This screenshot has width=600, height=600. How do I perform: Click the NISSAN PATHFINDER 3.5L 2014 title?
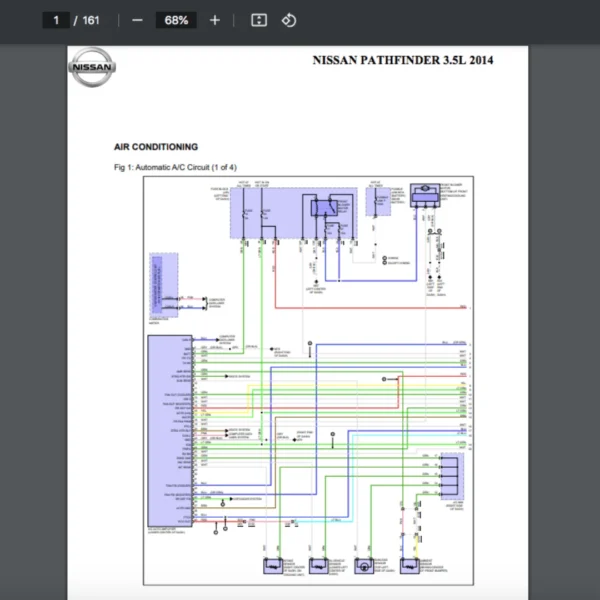click(x=403, y=61)
